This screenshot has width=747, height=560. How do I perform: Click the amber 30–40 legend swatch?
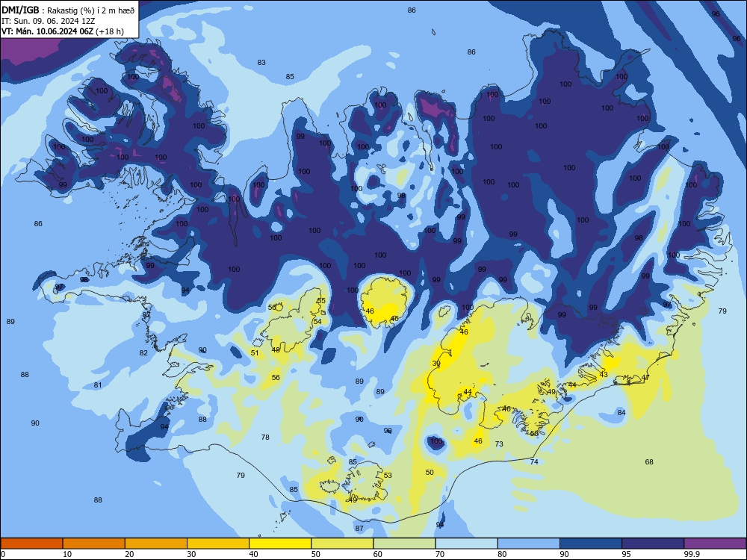(218, 544)
